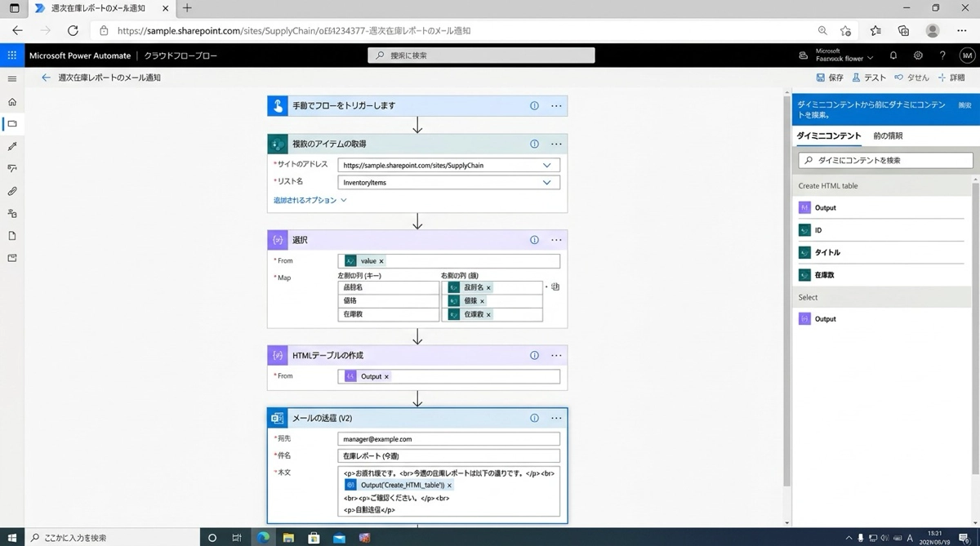The height and width of the screenshot is (546, 980).
Task: Expand 追加されるオプション advanced options
Action: [310, 200]
